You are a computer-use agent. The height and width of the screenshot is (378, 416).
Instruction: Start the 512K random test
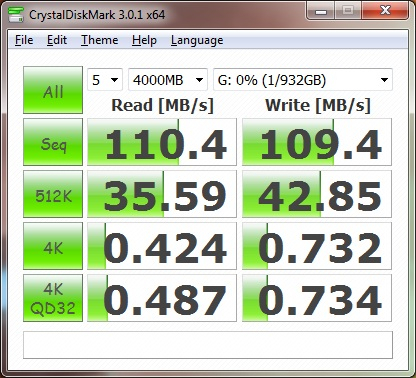click(53, 194)
